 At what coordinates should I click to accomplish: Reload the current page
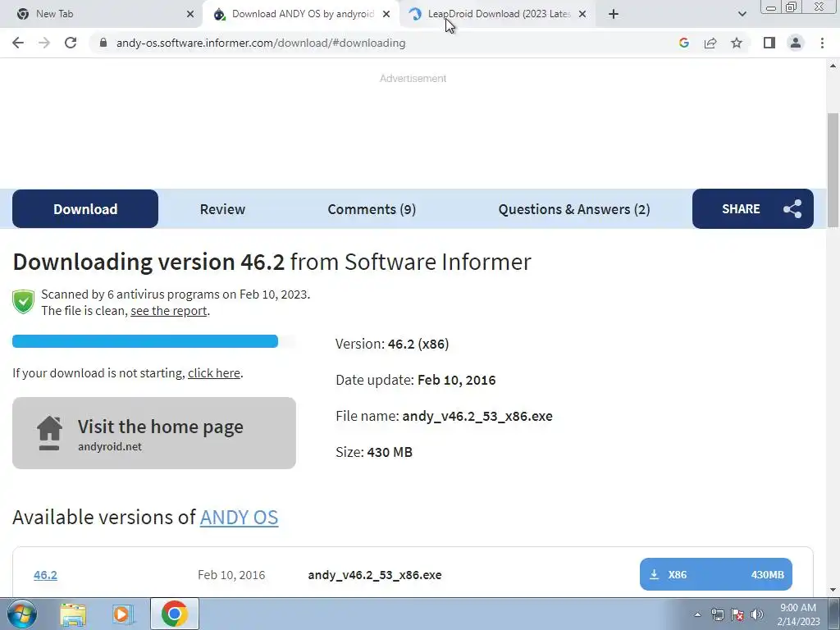tap(71, 43)
